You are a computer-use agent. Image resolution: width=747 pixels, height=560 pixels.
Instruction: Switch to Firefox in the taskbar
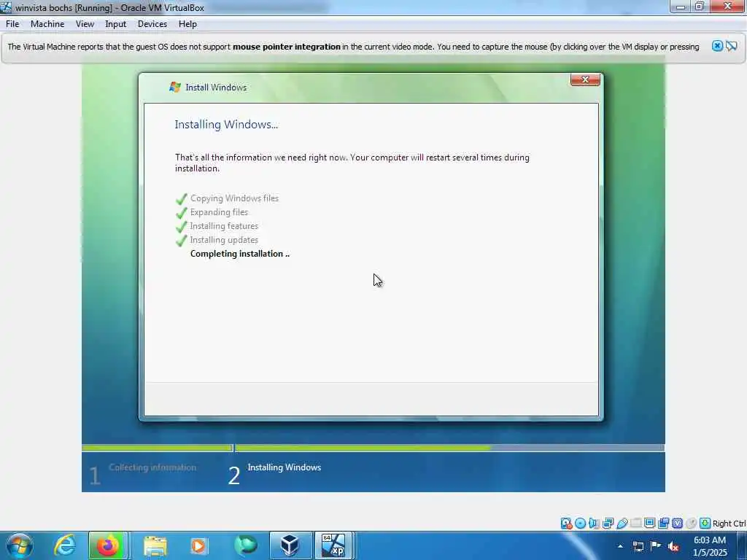(108, 545)
